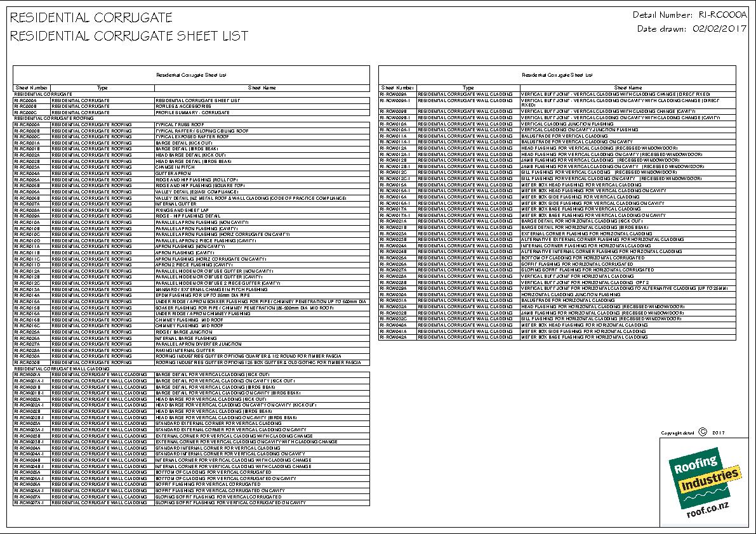Select "ALTERNATIVE INTERNAL CORNER FLASHING FOR HORIZONTAL CLADDING"

(602, 251)
